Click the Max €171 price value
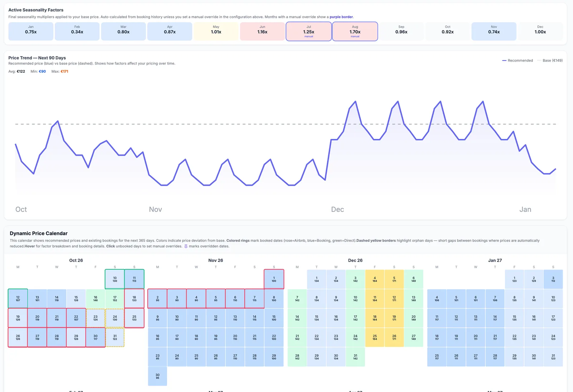 64,71
